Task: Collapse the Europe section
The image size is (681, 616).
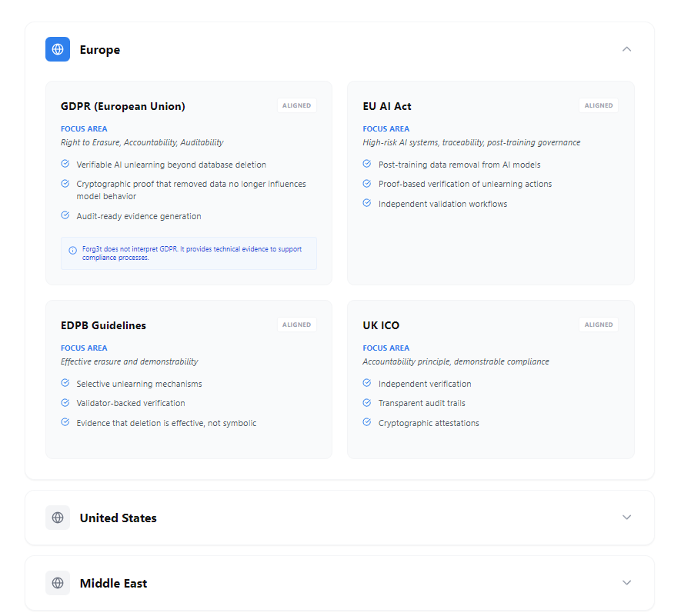Action: (x=627, y=48)
